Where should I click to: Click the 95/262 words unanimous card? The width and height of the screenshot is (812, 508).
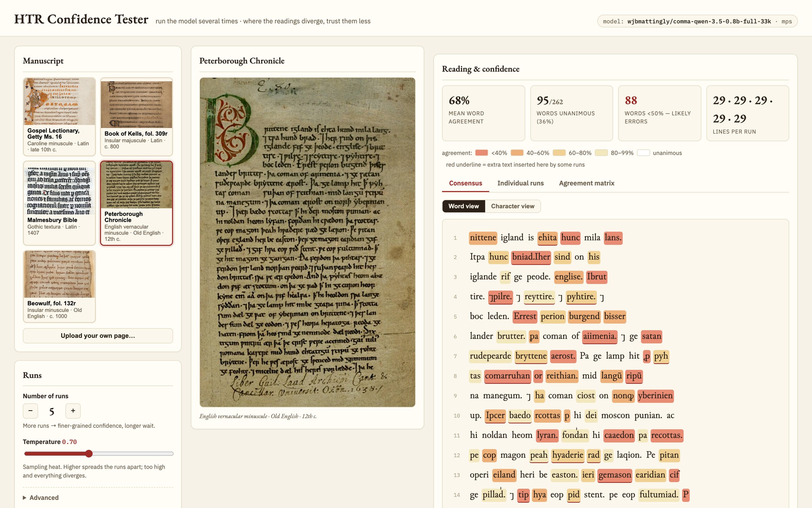(x=571, y=113)
